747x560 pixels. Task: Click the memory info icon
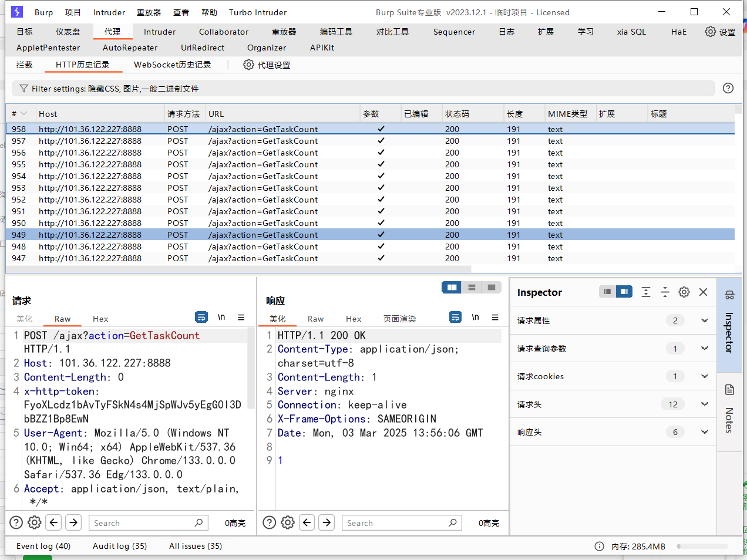pos(599,546)
